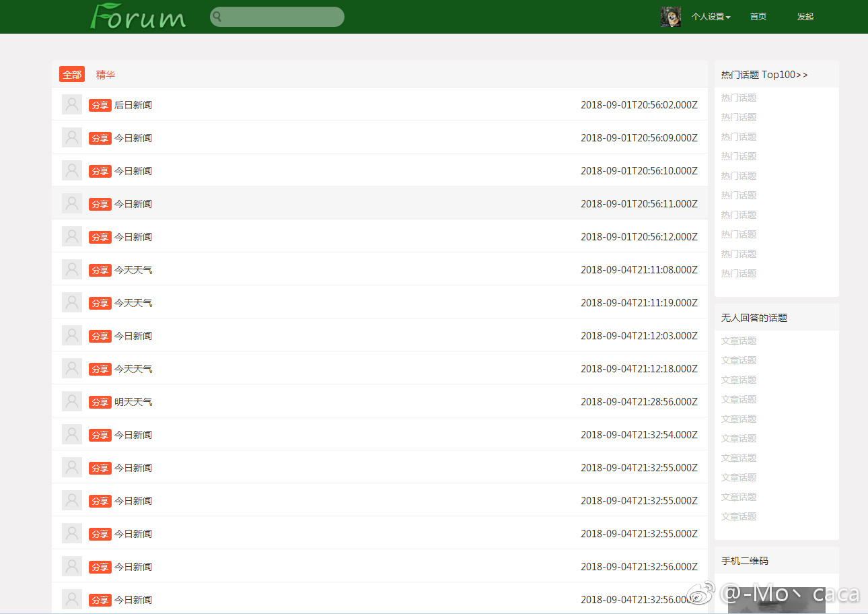
Task: Click timestamp 2018-09-04T21:12:18.000Z
Action: [639, 369]
